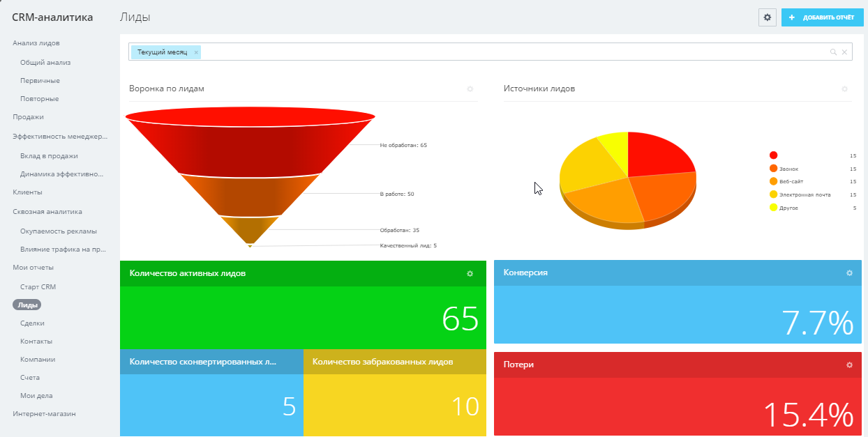This screenshot has width=868, height=437.
Task: Click the Звонок legend swatch
Action: 773,169
